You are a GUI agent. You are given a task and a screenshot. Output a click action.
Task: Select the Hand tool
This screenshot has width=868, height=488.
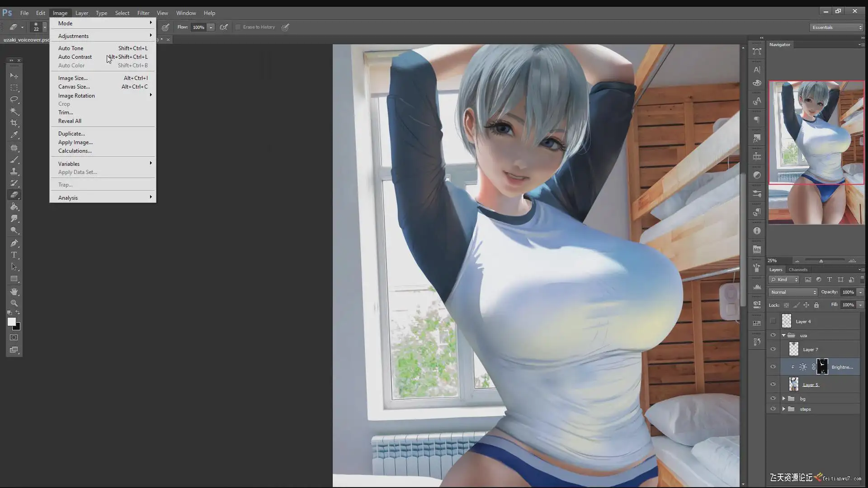(x=14, y=291)
